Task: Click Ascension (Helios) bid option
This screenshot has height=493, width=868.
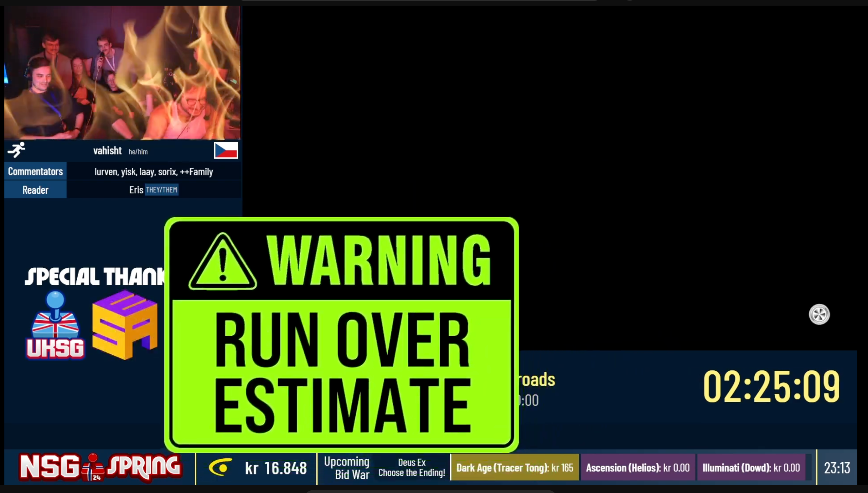Action: pyautogui.click(x=638, y=468)
